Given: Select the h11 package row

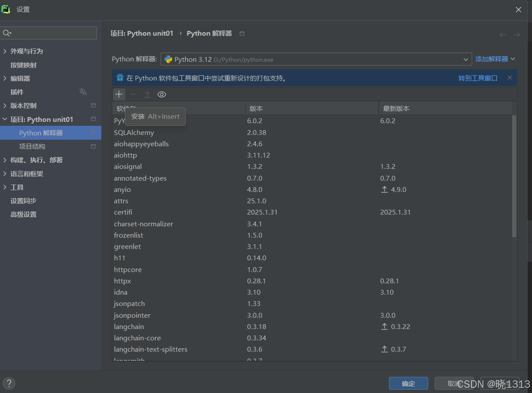Looking at the screenshot, I should tap(312, 258).
